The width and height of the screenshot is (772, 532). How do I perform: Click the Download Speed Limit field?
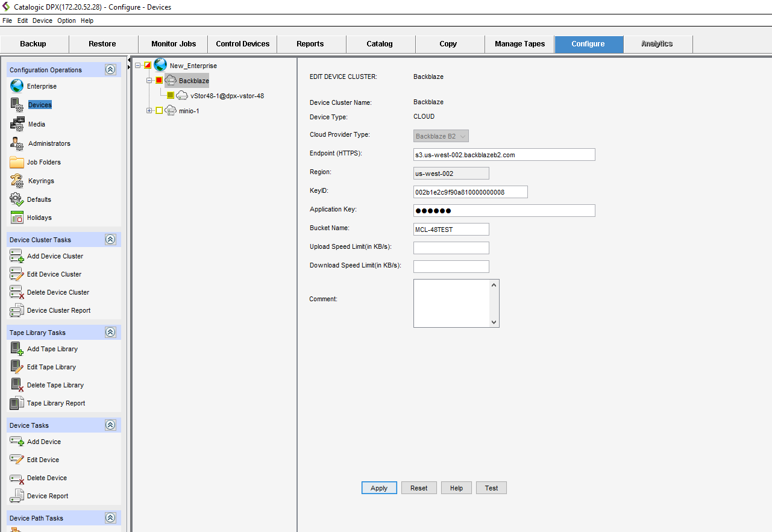tap(451, 266)
